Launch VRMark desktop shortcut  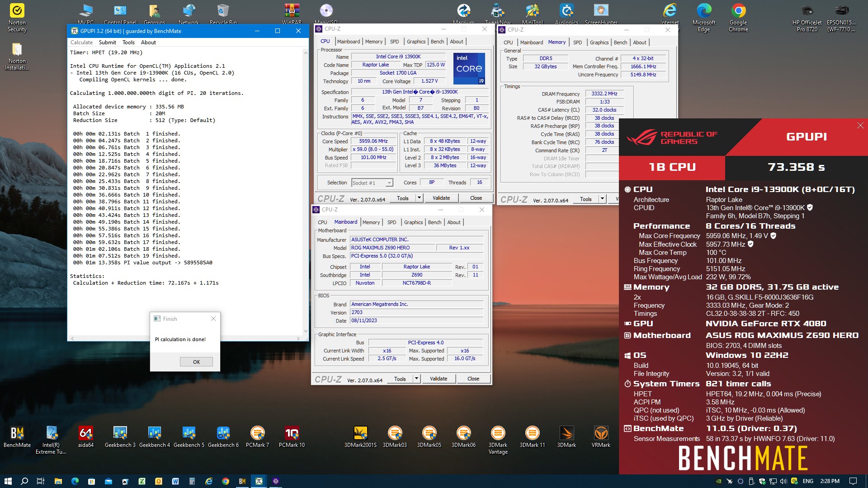pyautogui.click(x=601, y=436)
